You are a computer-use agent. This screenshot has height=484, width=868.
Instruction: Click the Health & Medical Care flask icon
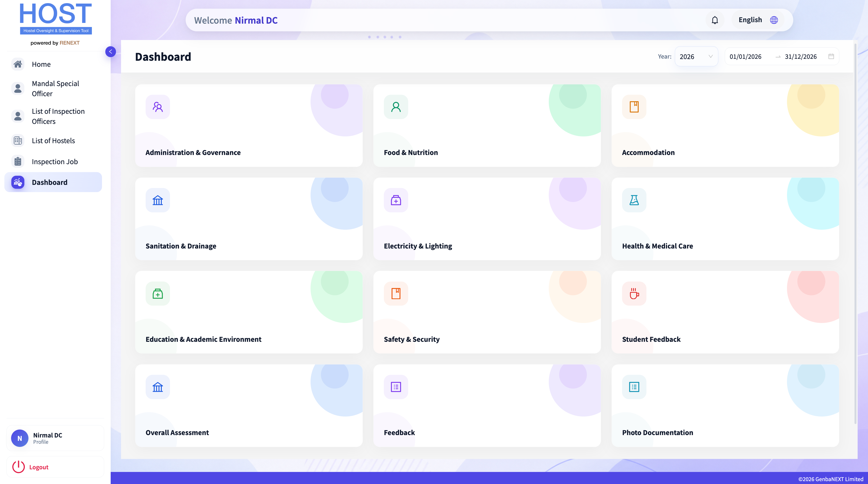[x=634, y=200]
